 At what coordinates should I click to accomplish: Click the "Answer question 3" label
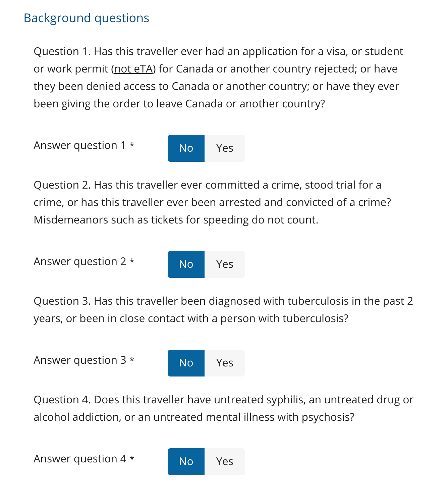click(80, 360)
